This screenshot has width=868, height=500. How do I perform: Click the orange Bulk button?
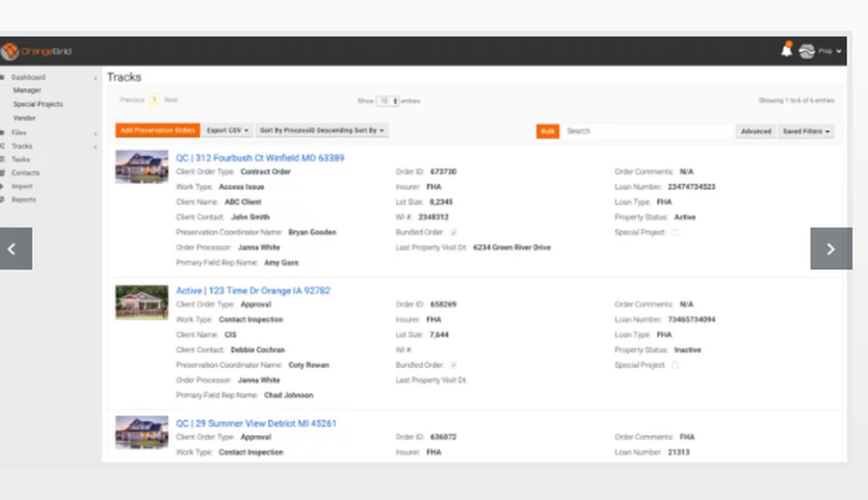tap(548, 131)
